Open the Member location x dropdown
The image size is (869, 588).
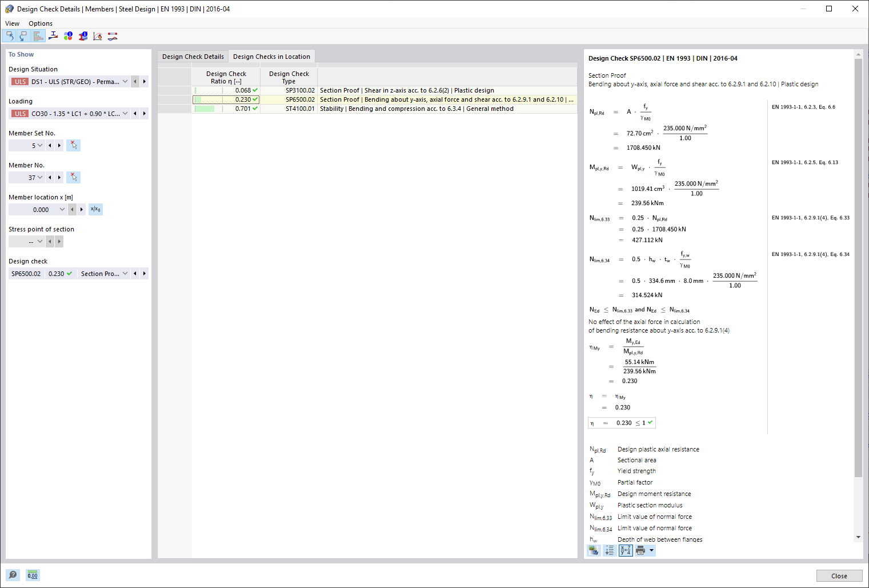pos(62,210)
